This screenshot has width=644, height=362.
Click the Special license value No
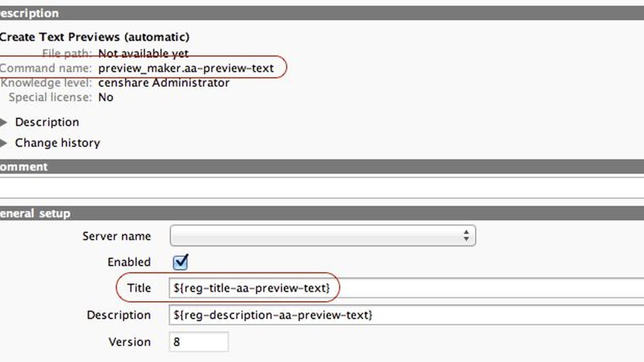(x=106, y=97)
